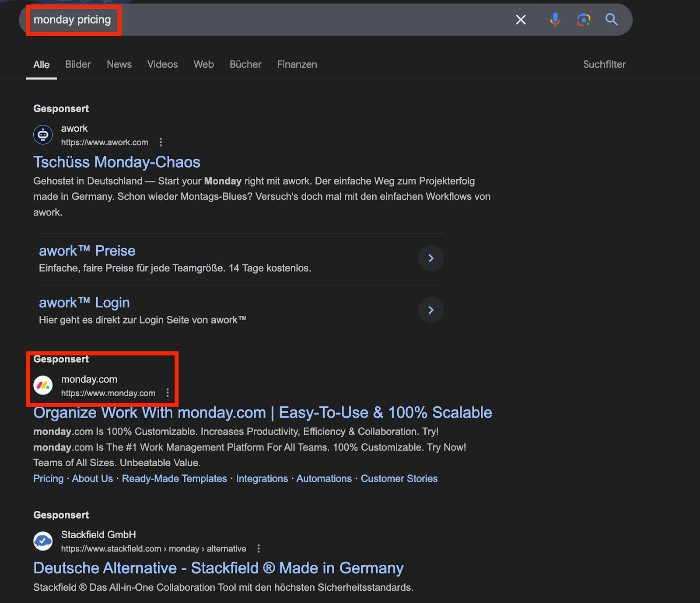Click the 'awork' advertiser name
The width and height of the screenshot is (700, 603).
tap(74, 129)
